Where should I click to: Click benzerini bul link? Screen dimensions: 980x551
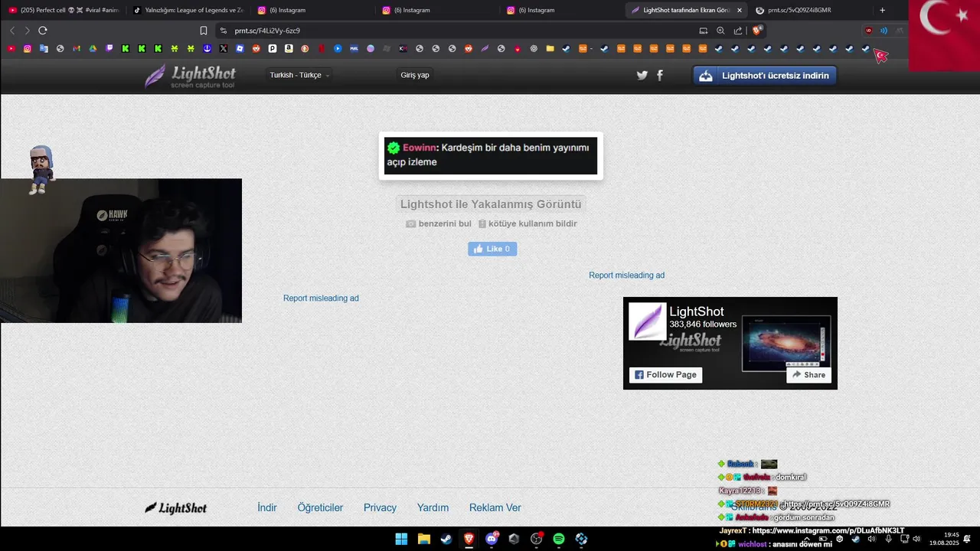pyautogui.click(x=439, y=223)
